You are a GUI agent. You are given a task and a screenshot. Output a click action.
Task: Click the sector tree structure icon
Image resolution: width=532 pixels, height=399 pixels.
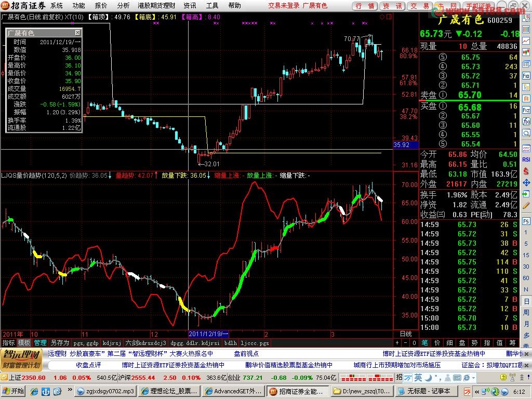click(x=526, y=87)
